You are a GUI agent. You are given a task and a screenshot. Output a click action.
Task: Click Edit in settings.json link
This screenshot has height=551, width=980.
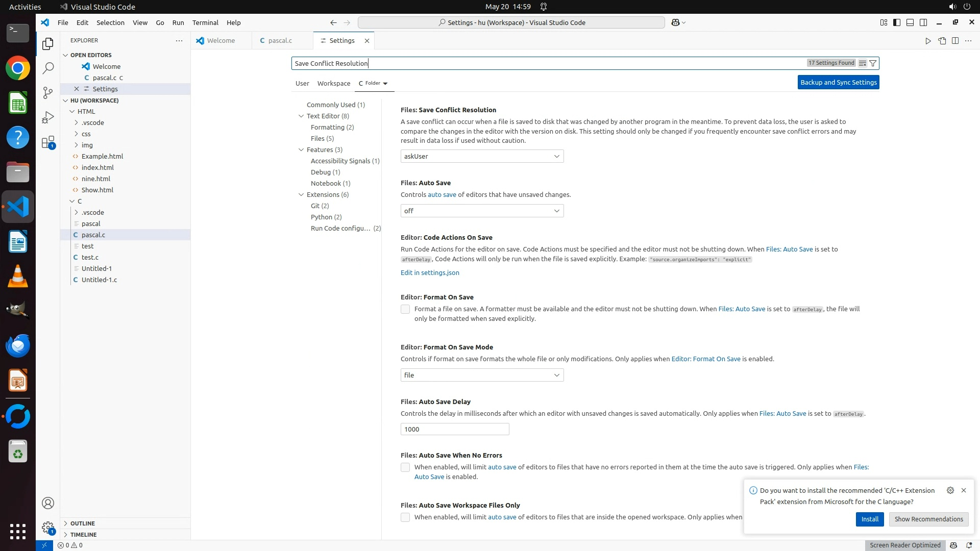(430, 272)
